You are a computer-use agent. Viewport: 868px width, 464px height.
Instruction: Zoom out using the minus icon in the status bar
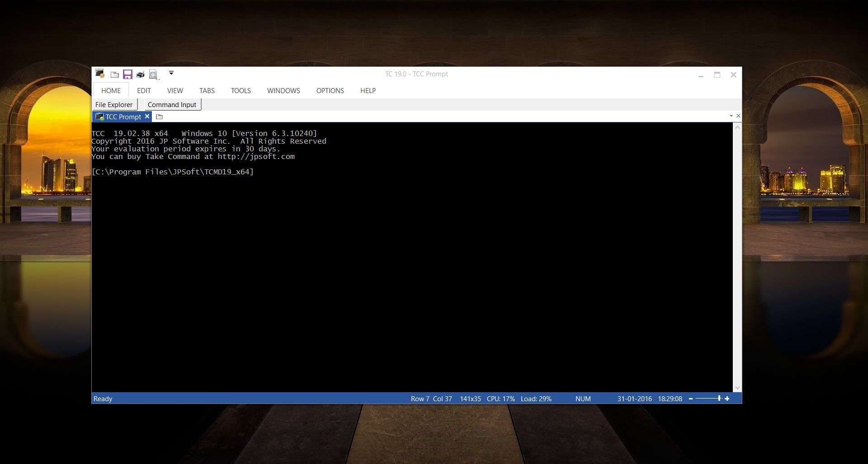[691, 398]
